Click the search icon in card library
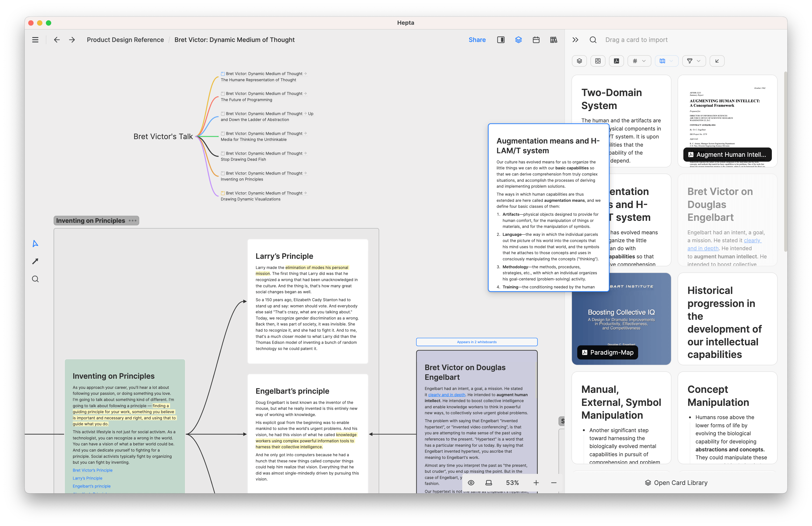 [x=593, y=40]
